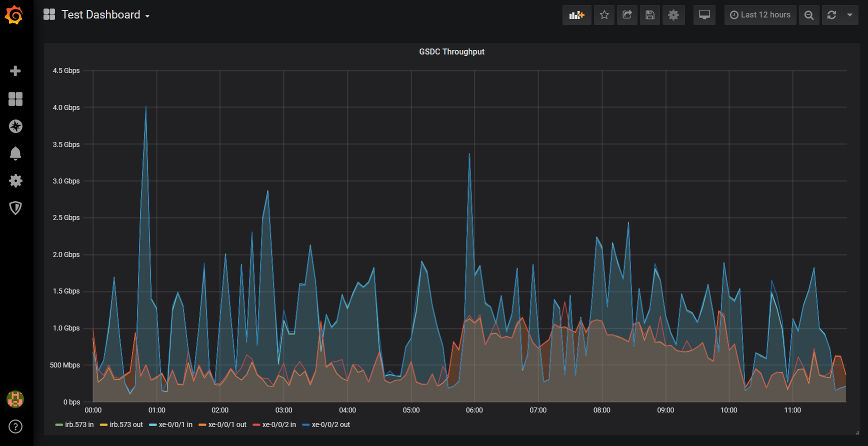Open dashboard settings gear in top toolbar
Viewport: 868px width, 446px height.
pos(673,15)
